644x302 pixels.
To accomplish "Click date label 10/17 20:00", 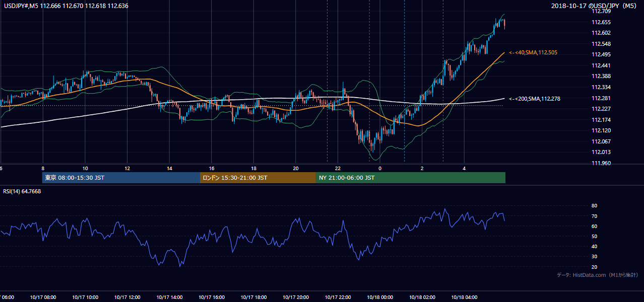I will point(296,297).
